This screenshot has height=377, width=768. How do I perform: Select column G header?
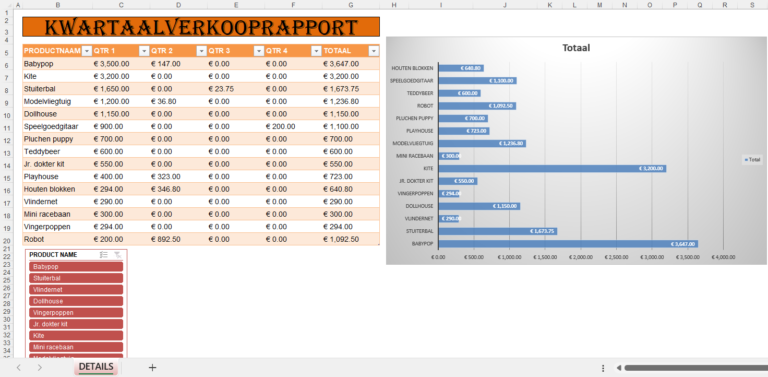pyautogui.click(x=351, y=5)
